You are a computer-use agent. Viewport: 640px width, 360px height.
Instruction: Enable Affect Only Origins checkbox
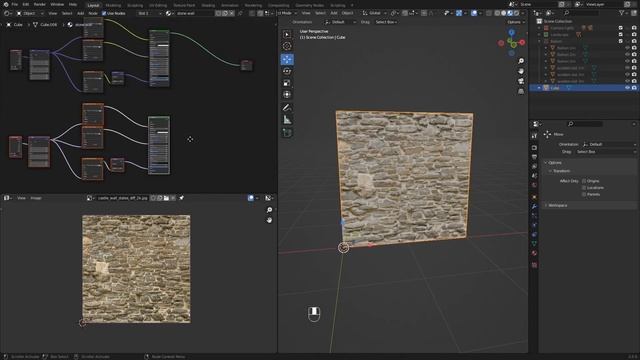[584, 181]
